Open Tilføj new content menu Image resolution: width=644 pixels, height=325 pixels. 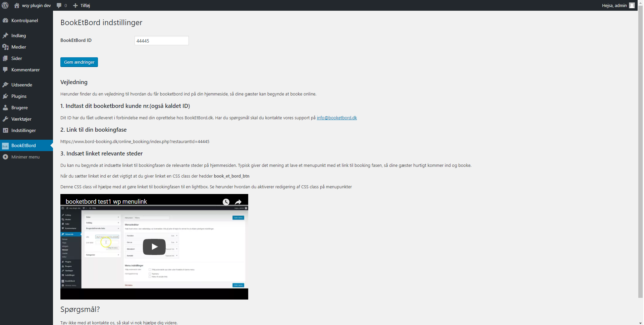tap(85, 5)
